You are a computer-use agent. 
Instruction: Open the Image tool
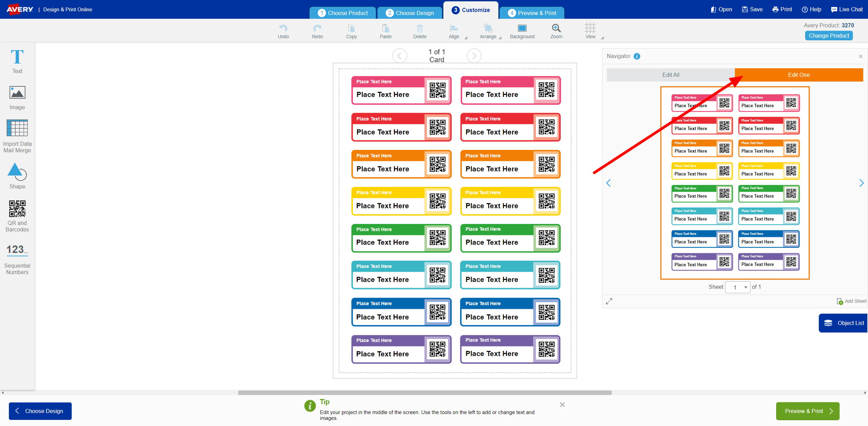tap(17, 98)
